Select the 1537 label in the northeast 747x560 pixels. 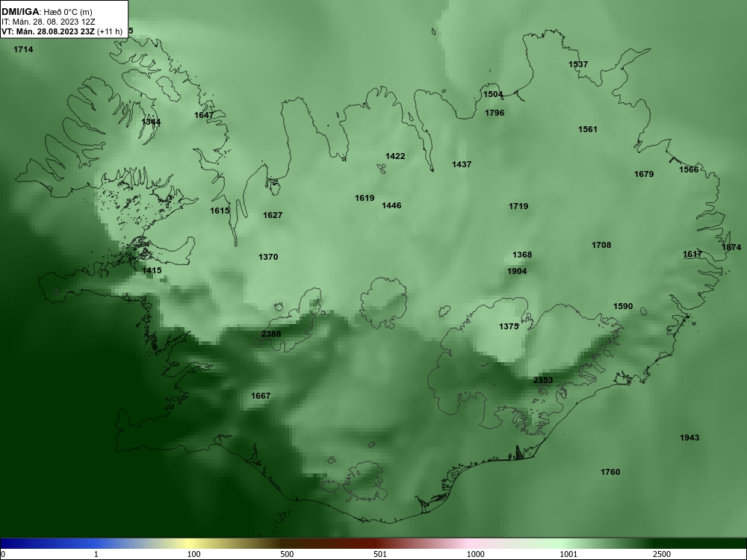click(578, 64)
